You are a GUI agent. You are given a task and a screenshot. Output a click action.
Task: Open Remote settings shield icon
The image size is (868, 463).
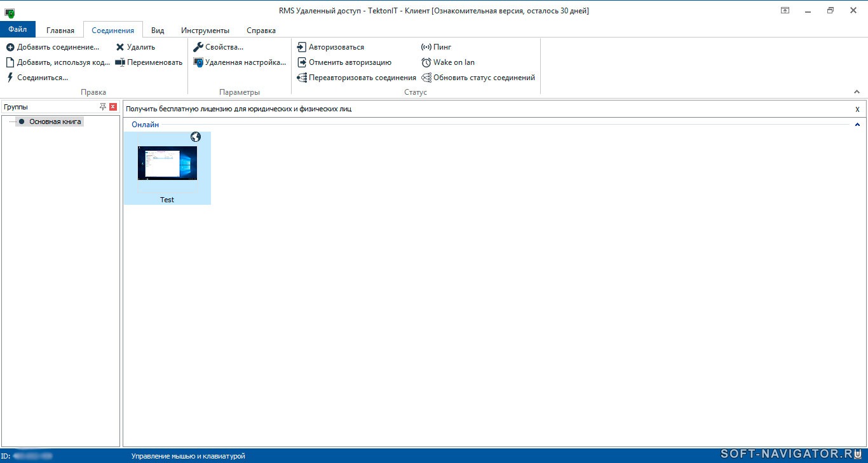click(x=198, y=62)
